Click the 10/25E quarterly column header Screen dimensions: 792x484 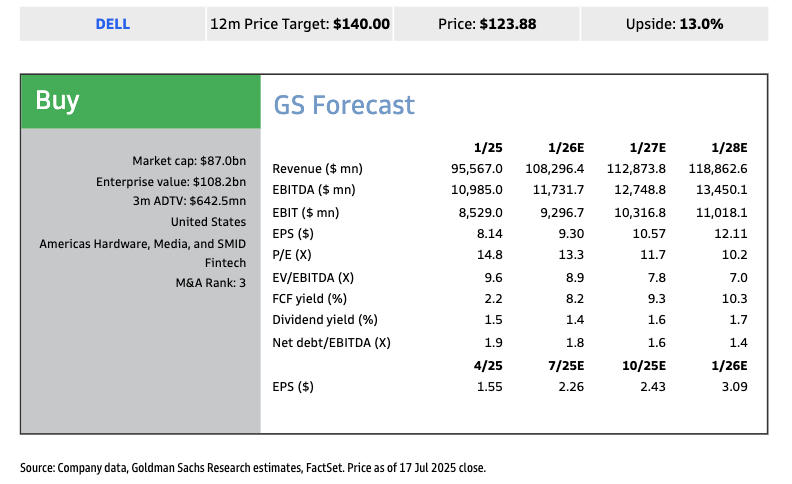click(x=644, y=366)
